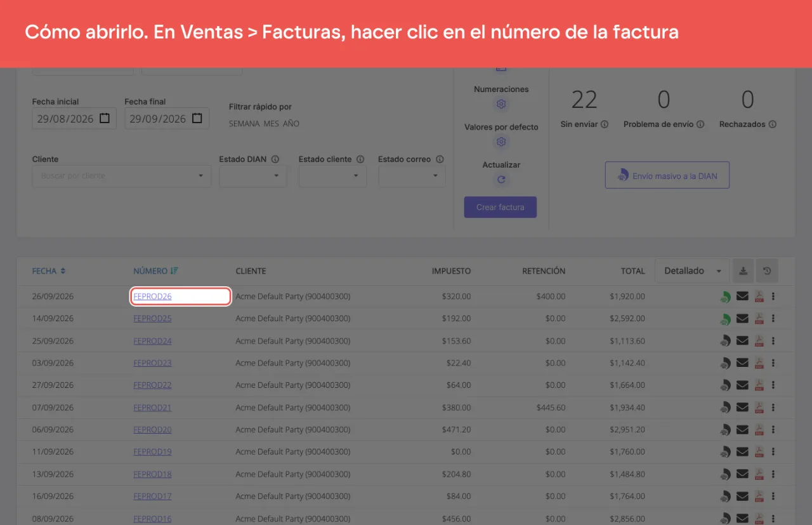Click the envelope icon for FEPROD21

(x=742, y=408)
